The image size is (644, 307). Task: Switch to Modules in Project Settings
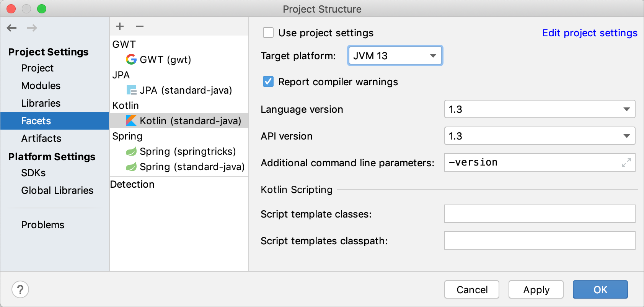41,86
